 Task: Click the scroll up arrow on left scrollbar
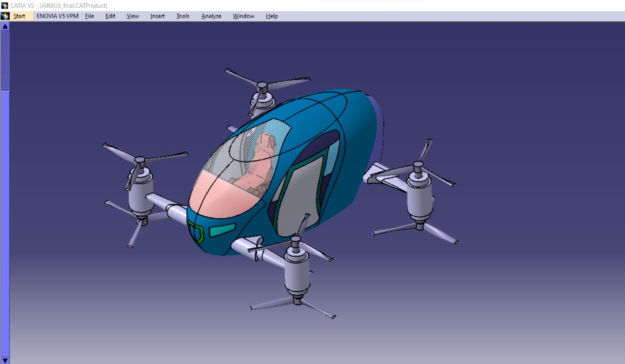tap(5, 26)
